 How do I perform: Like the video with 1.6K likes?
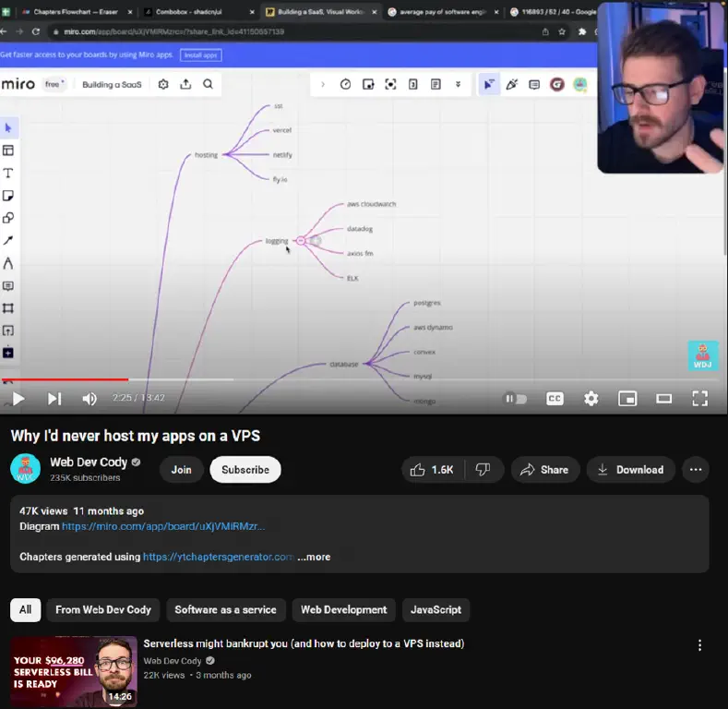pyautogui.click(x=432, y=470)
